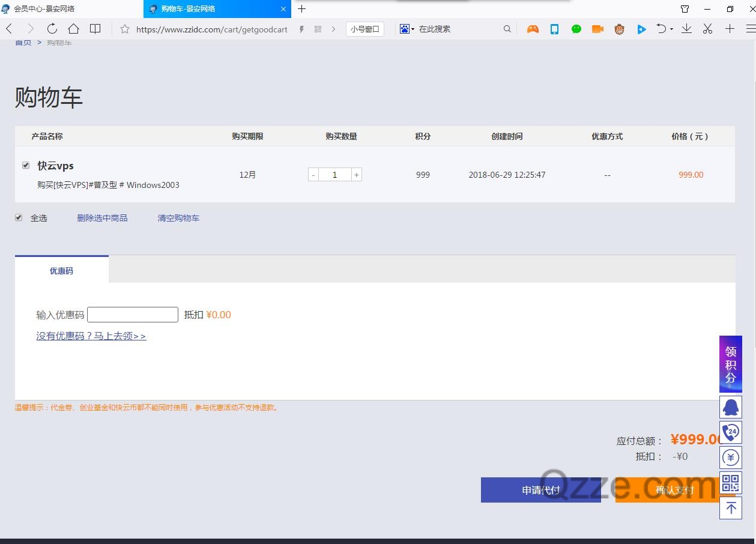Click the 12月 purchase period cell

[x=247, y=175]
